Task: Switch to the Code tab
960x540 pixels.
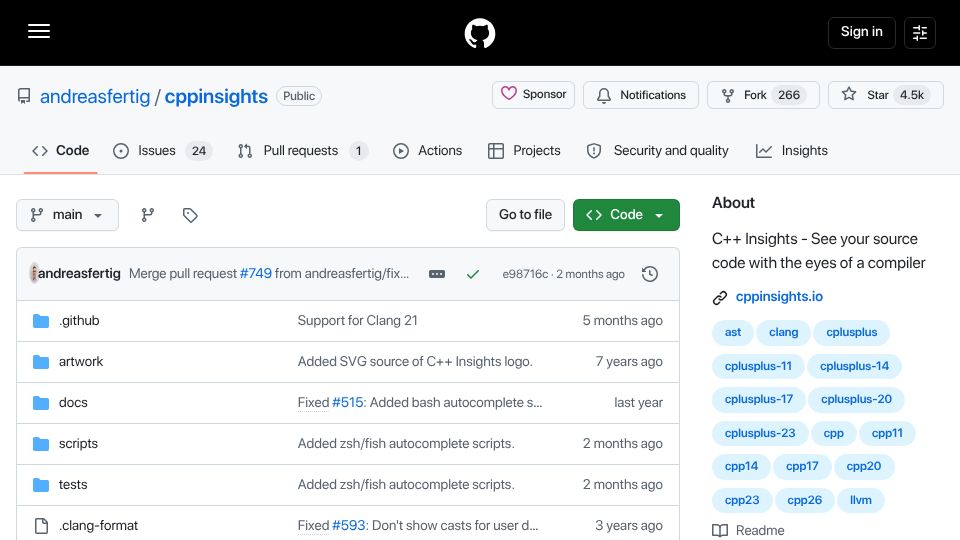Action: tap(61, 151)
